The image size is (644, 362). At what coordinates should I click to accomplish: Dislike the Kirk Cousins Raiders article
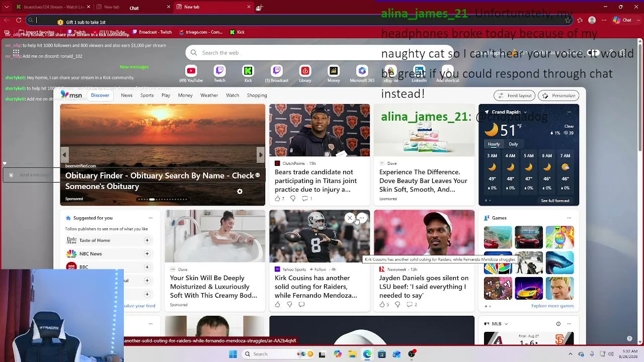(x=289, y=304)
